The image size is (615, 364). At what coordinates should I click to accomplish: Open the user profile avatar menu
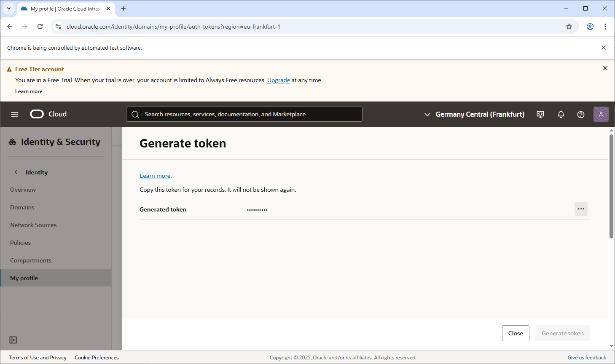click(601, 114)
